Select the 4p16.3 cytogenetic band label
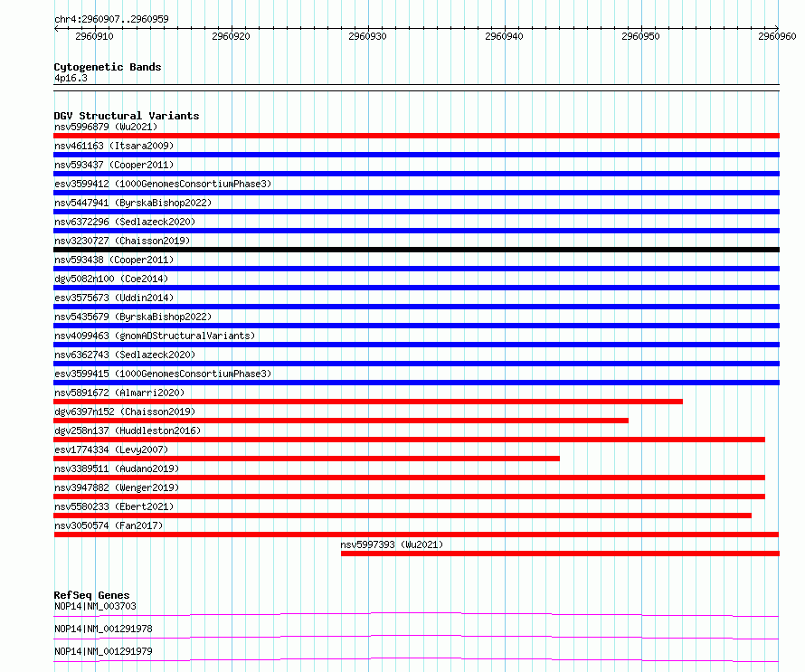 coord(71,78)
